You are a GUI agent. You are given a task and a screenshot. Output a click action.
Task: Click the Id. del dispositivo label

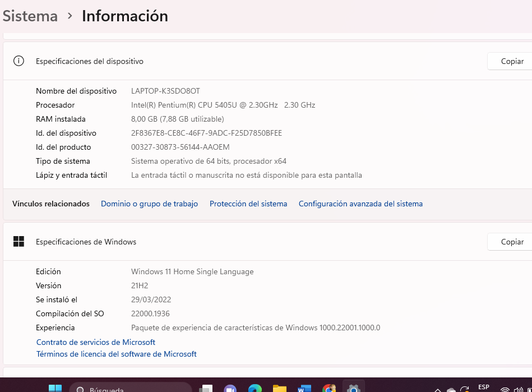tap(66, 133)
